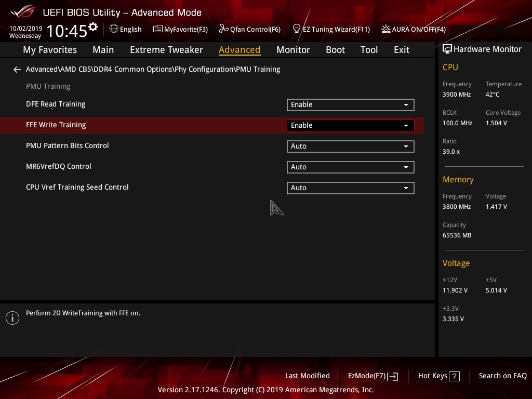Open Search on FAQ
Viewport: 532px width, 399px height.
click(502, 376)
